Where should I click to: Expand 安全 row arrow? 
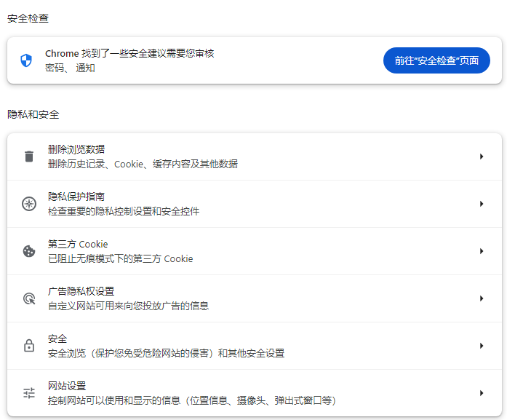[x=482, y=346]
